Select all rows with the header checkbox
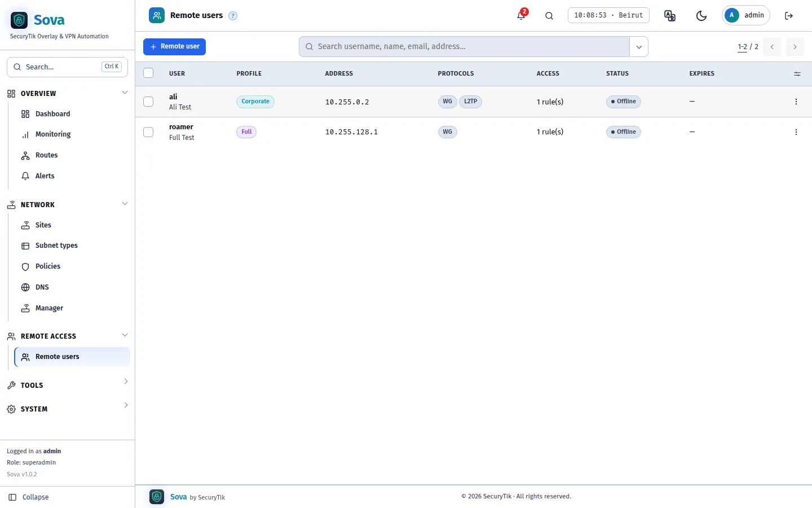 (x=148, y=73)
